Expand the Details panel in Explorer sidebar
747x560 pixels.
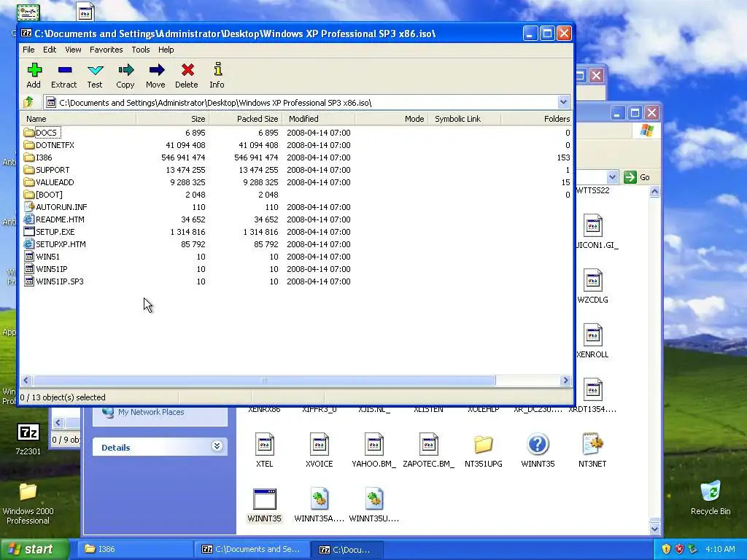[217, 447]
